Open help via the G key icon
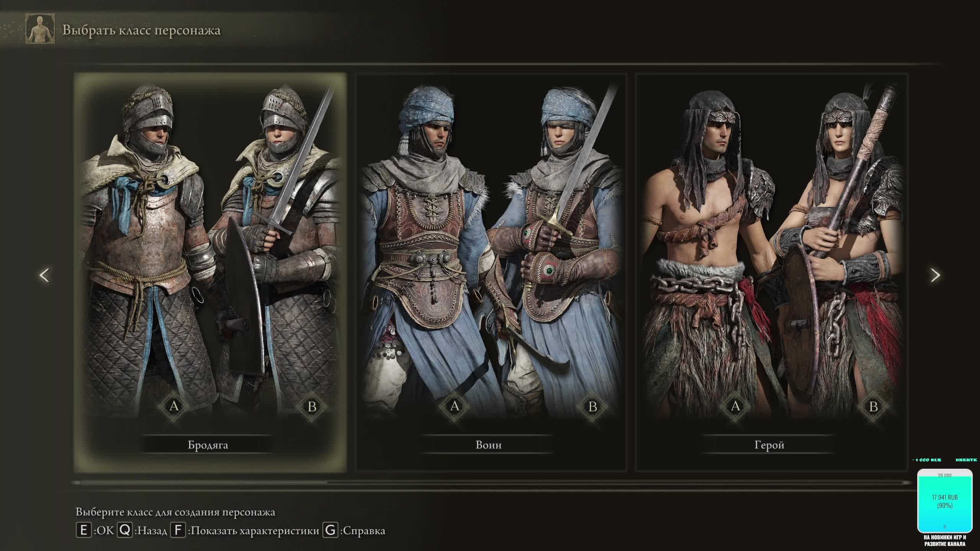 pos(330,530)
